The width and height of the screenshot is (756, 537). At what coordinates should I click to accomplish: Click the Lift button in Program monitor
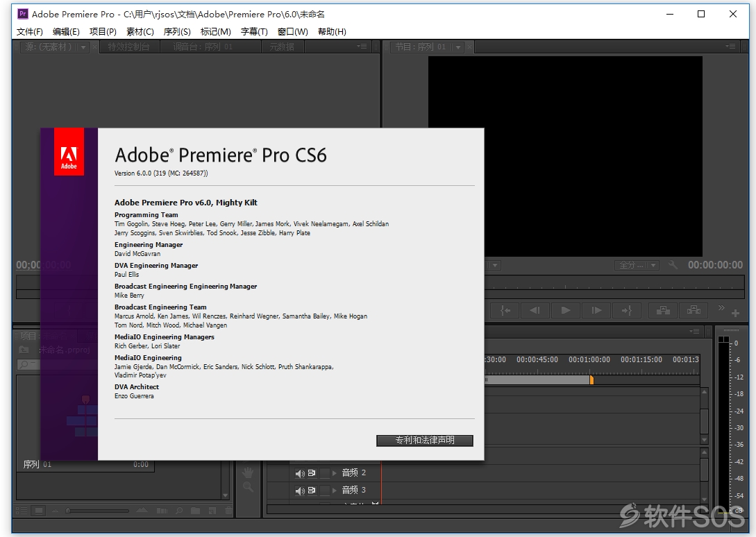click(x=663, y=310)
